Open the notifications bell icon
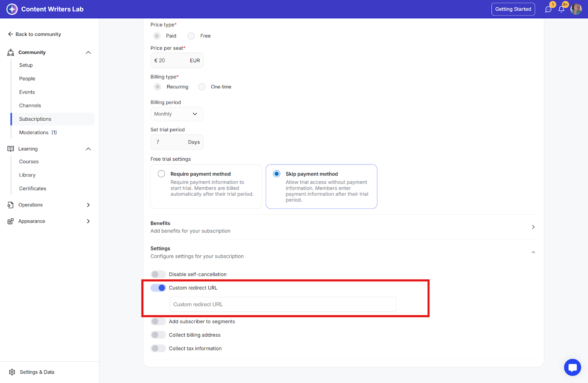588x383 pixels. tap(561, 10)
